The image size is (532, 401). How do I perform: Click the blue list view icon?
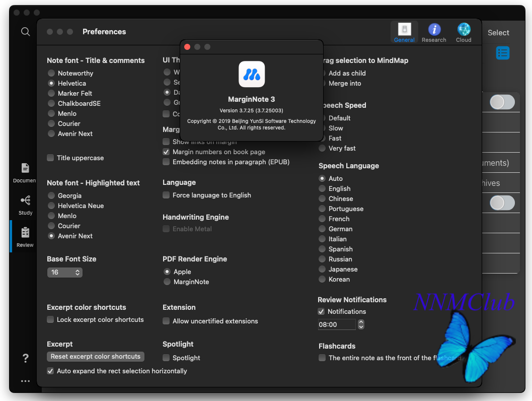click(x=502, y=53)
